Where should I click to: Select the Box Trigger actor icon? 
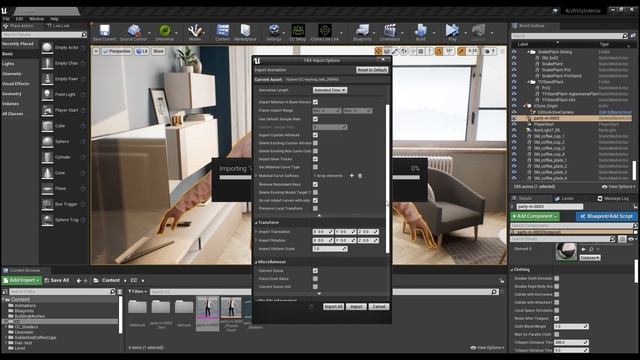pyautogui.click(x=47, y=204)
